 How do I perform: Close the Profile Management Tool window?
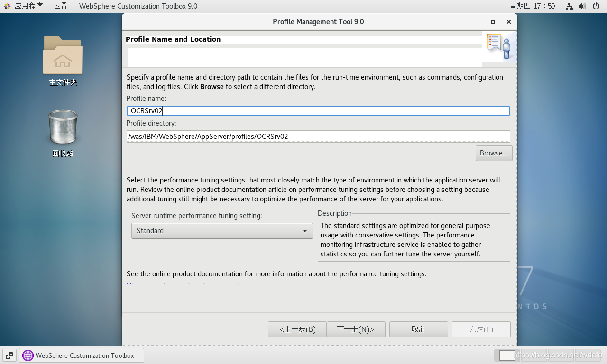(508, 22)
